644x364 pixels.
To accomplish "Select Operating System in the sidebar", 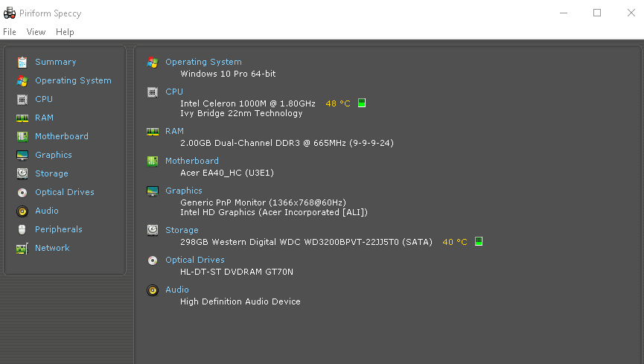I will coord(73,80).
